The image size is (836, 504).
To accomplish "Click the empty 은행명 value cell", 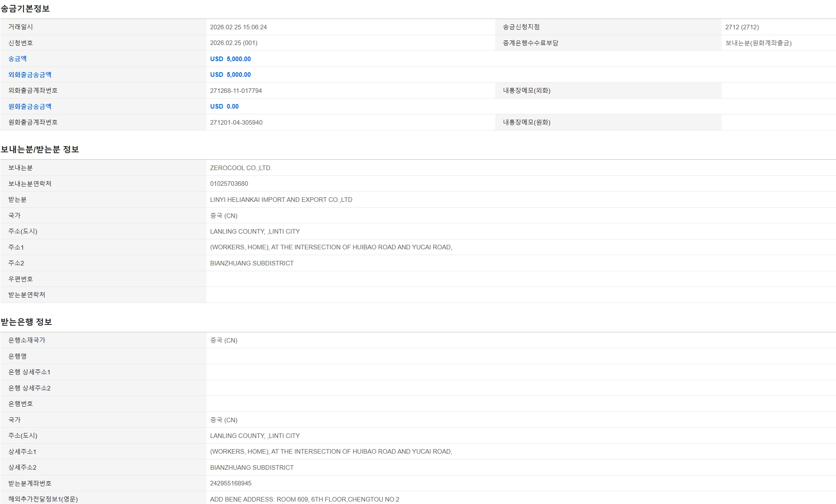I will (x=520, y=356).
